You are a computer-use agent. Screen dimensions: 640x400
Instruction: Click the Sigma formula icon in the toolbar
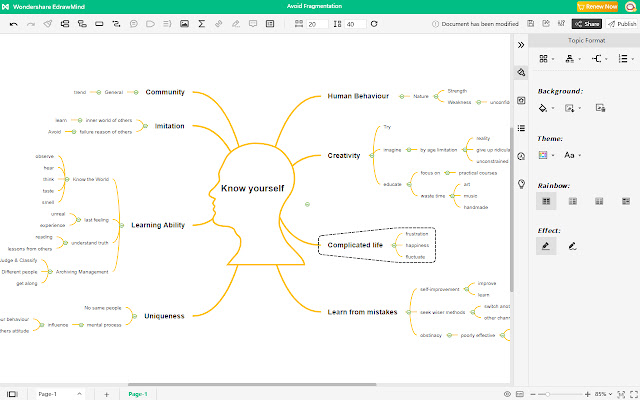[203, 23]
